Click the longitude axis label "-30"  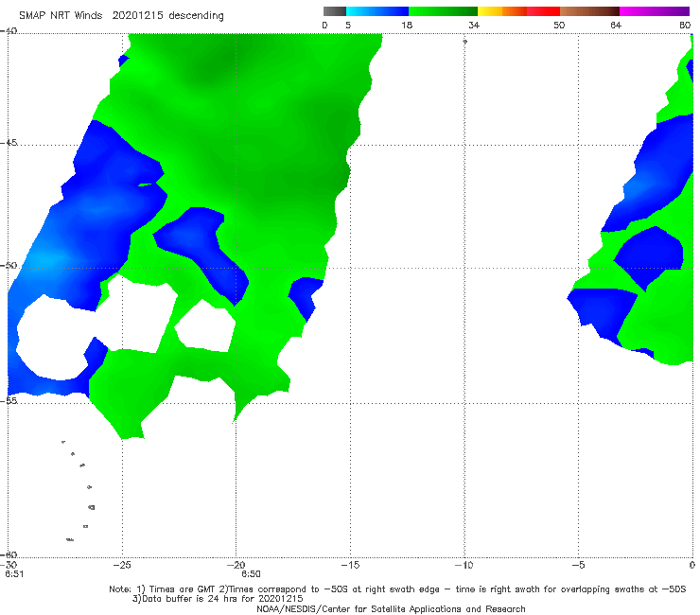[x=9, y=565]
